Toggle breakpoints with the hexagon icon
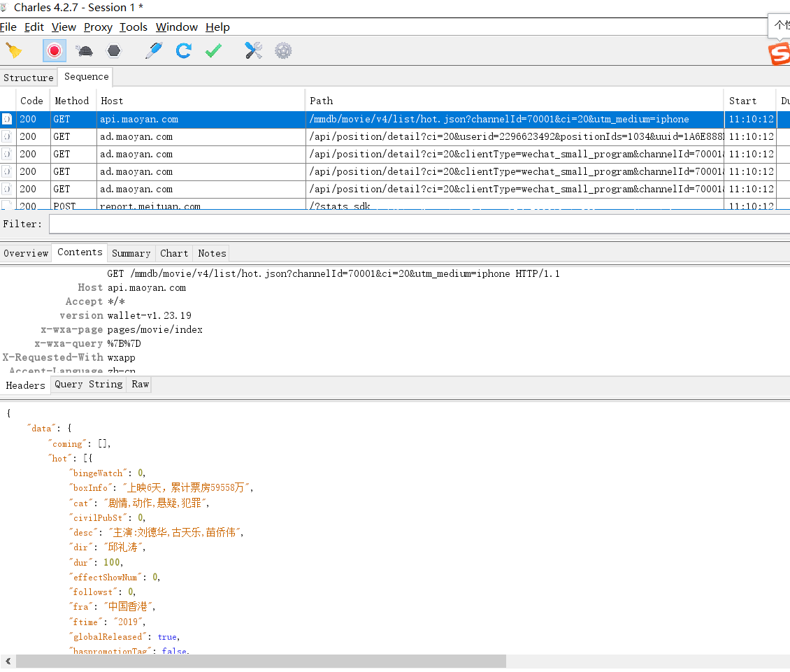This screenshot has width=790, height=672. coord(114,50)
